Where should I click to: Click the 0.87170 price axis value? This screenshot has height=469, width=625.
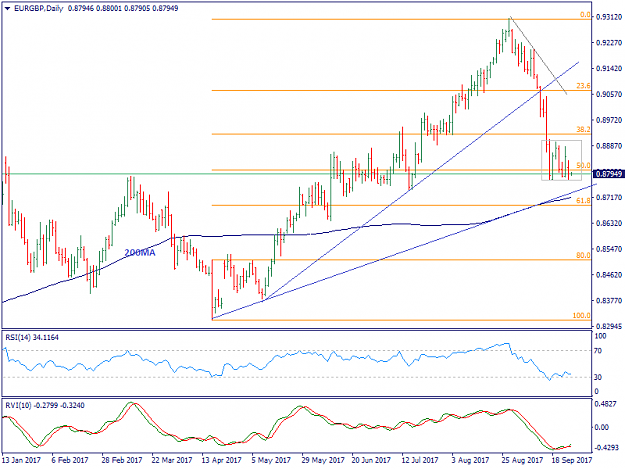pyautogui.click(x=609, y=198)
